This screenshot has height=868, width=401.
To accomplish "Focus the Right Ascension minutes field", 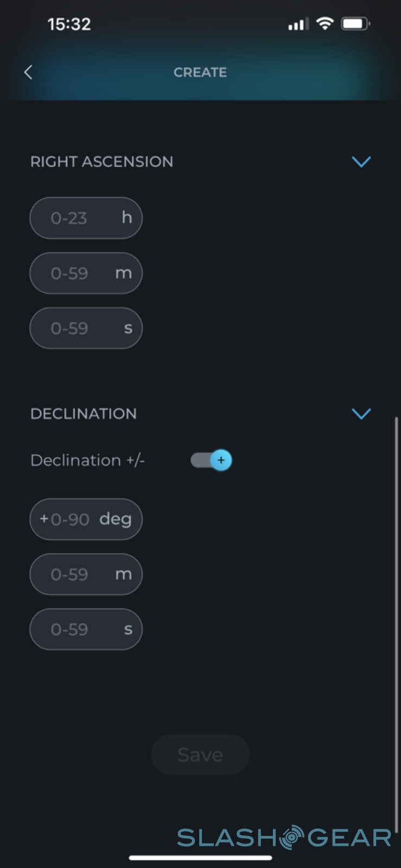I will pos(86,273).
